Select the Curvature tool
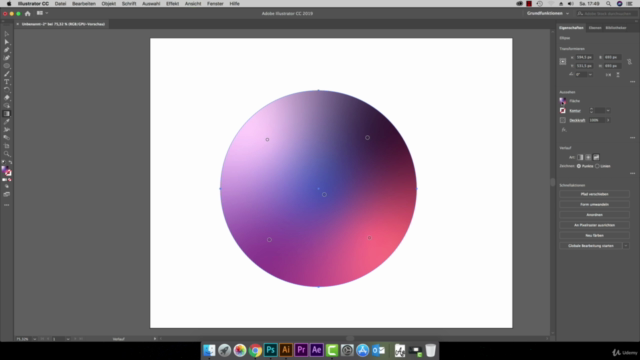The height and width of the screenshot is (360, 640). click(7, 58)
